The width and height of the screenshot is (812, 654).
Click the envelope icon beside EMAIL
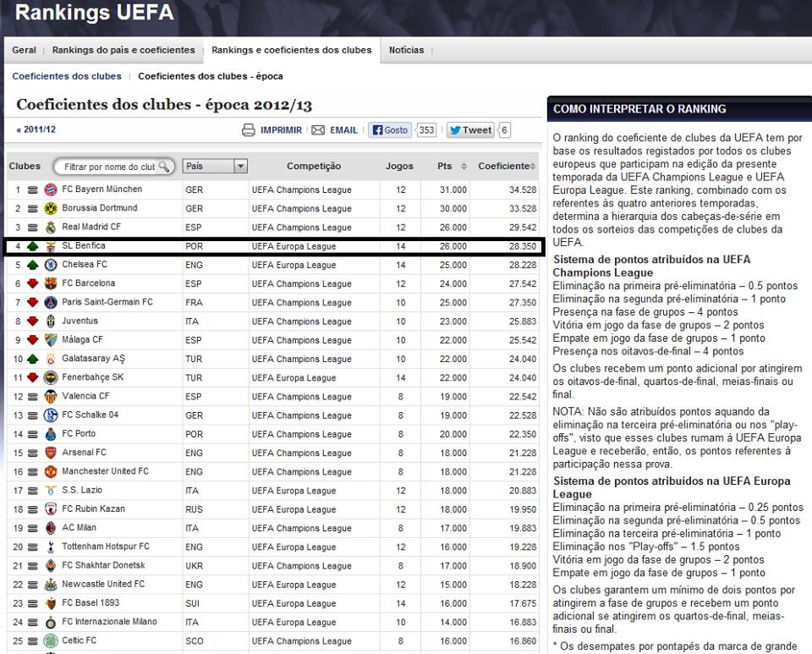click(318, 130)
